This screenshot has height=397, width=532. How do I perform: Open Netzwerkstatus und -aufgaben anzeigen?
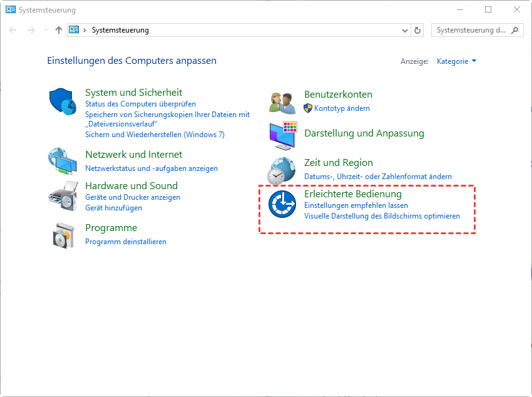pyautogui.click(x=151, y=168)
